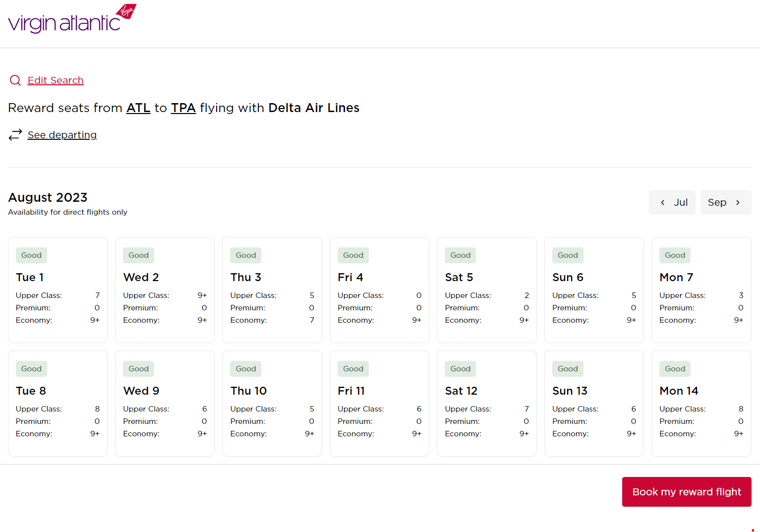Click the TPA airport code link

183,108
